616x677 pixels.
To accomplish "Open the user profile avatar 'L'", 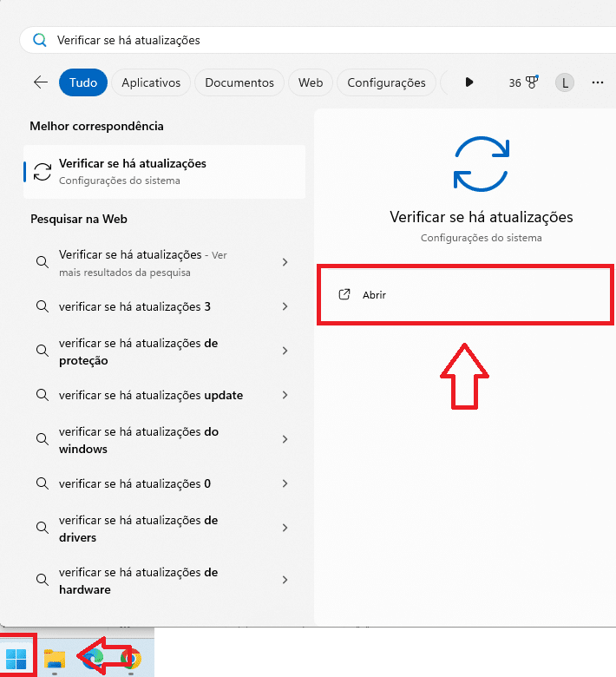I will click(x=565, y=82).
